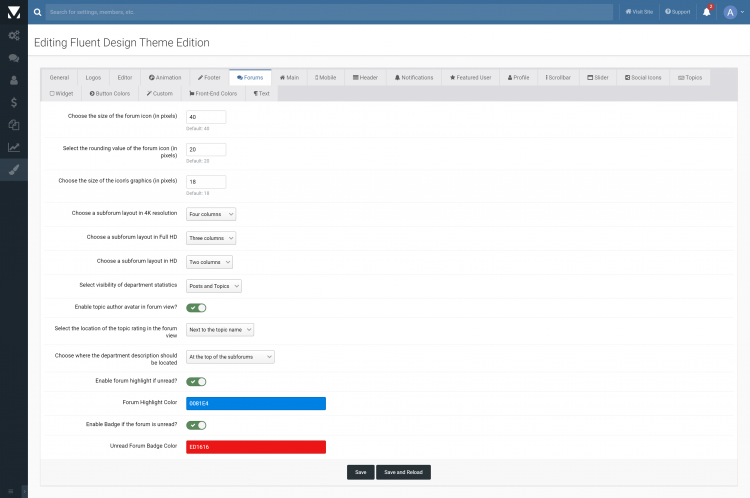Open the Pages sidebar icon
The width and height of the screenshot is (750, 498).
point(14,125)
